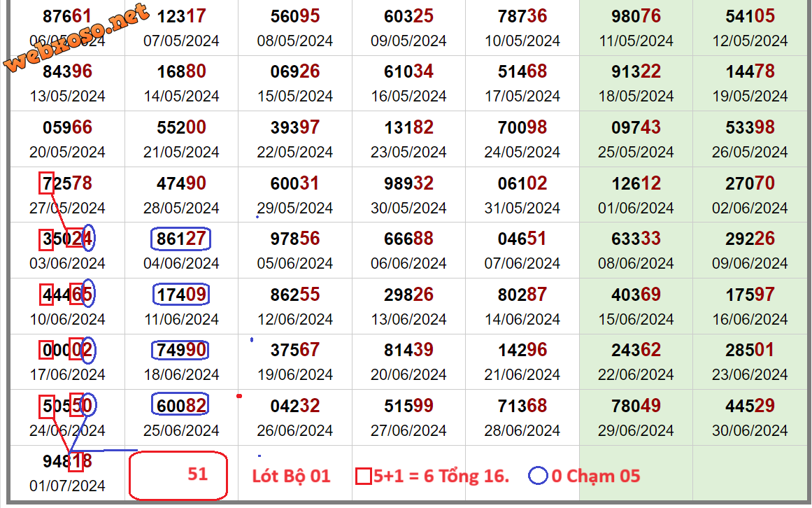Click the date 07/05/2024
The image size is (812, 508).
coord(181,41)
